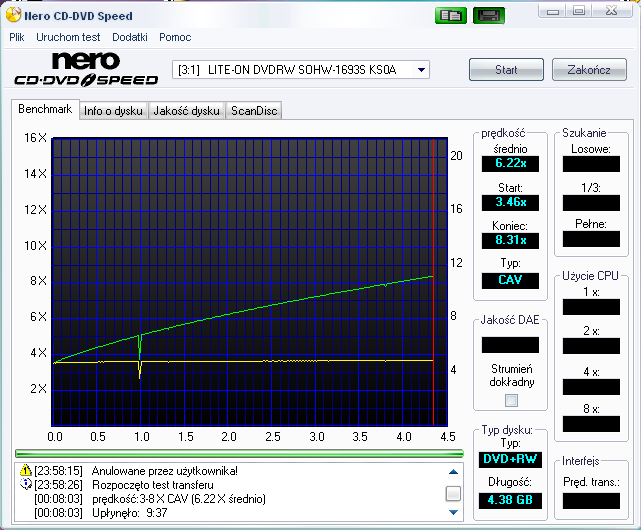This screenshot has width=641, height=530.
Task: Click the Start button
Action: point(506,70)
